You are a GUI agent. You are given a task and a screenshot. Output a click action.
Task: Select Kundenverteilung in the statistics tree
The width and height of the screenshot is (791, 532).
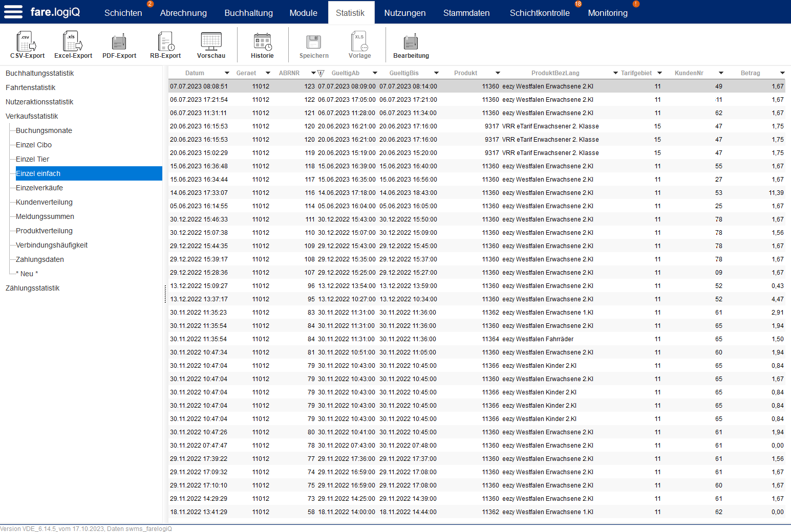coord(44,202)
